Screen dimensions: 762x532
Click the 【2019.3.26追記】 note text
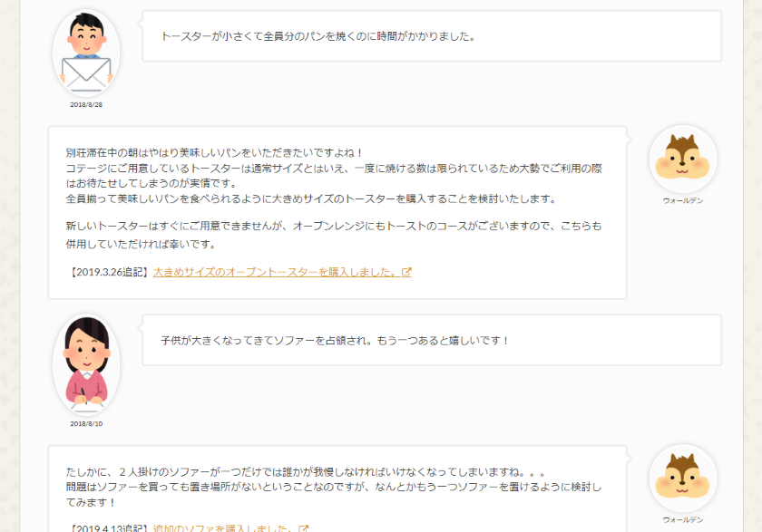pyautogui.click(x=110, y=272)
